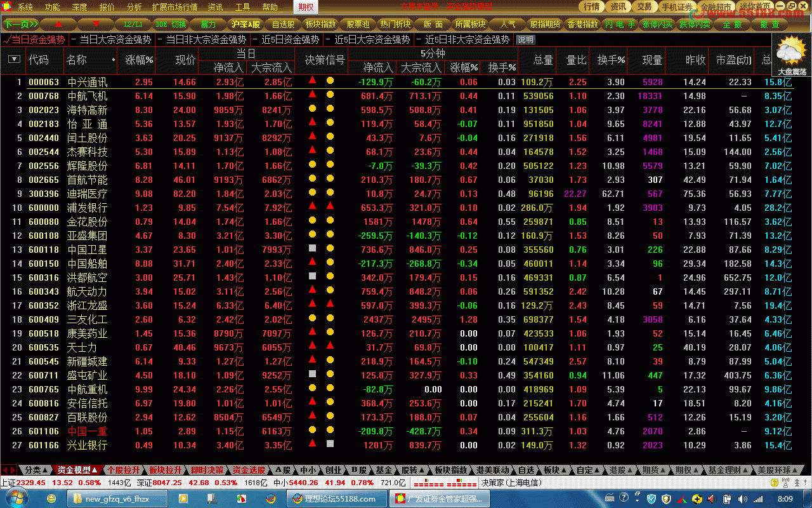Click the DDE切换 toolbar button

tap(171, 24)
